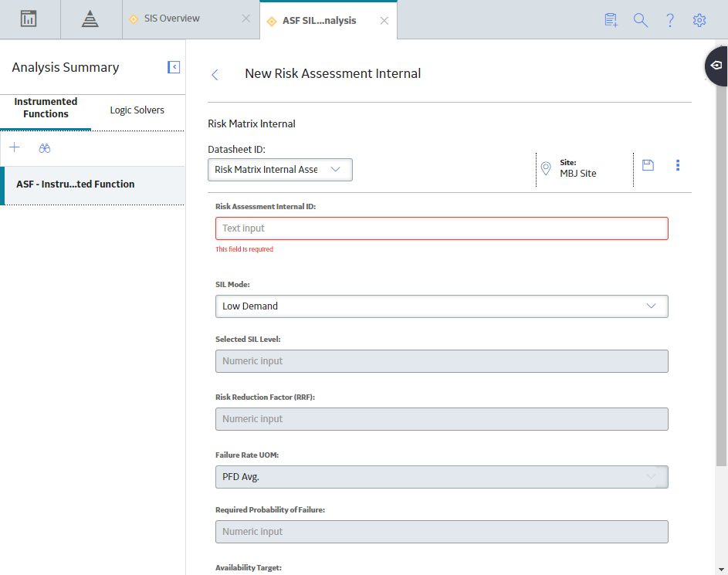Open the settings gear icon

699,20
